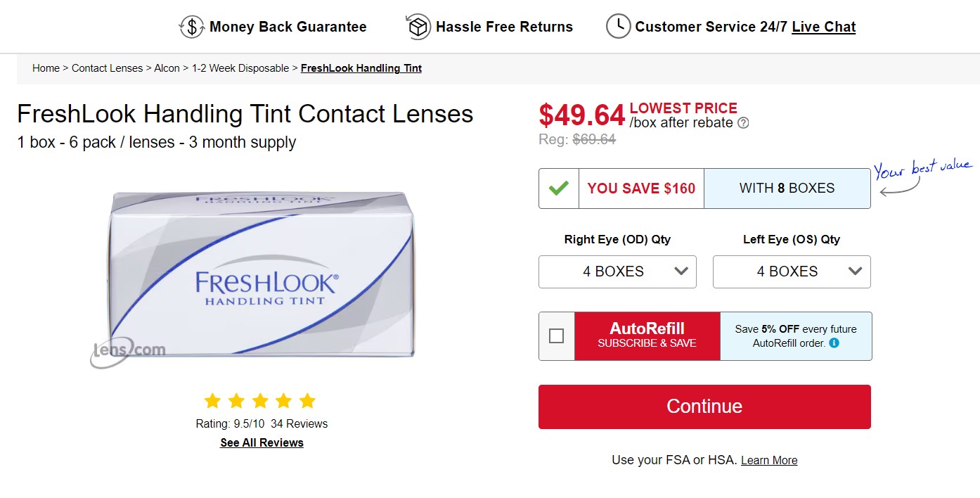This screenshot has width=980, height=498.
Task: Open the Right Eye (OD) quantity dropdown
Action: [x=617, y=272]
